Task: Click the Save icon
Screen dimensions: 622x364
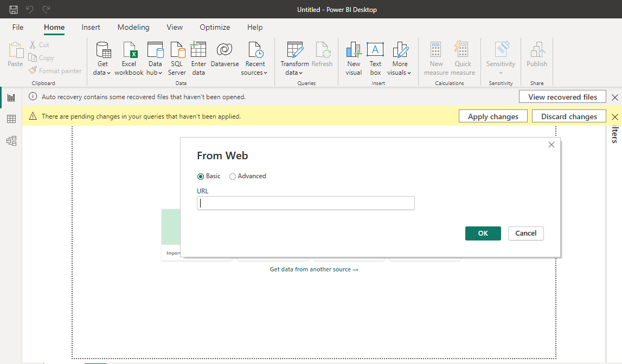Action: click(x=14, y=9)
